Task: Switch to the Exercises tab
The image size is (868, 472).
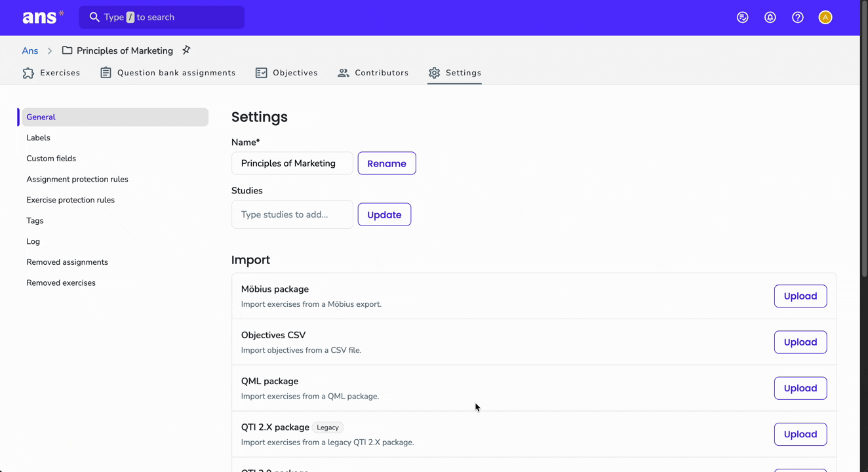Action: (51, 73)
